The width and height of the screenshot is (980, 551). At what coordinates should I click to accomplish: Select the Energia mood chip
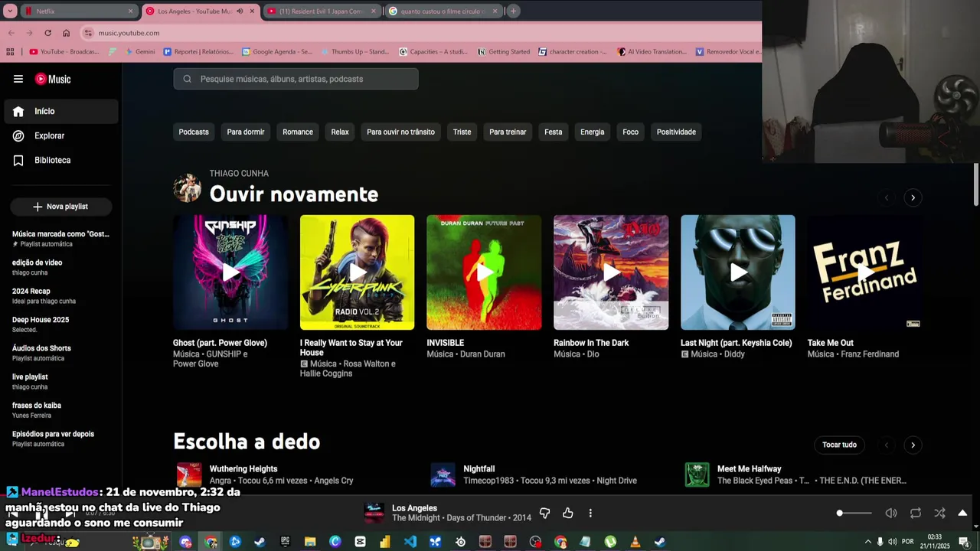592,132
